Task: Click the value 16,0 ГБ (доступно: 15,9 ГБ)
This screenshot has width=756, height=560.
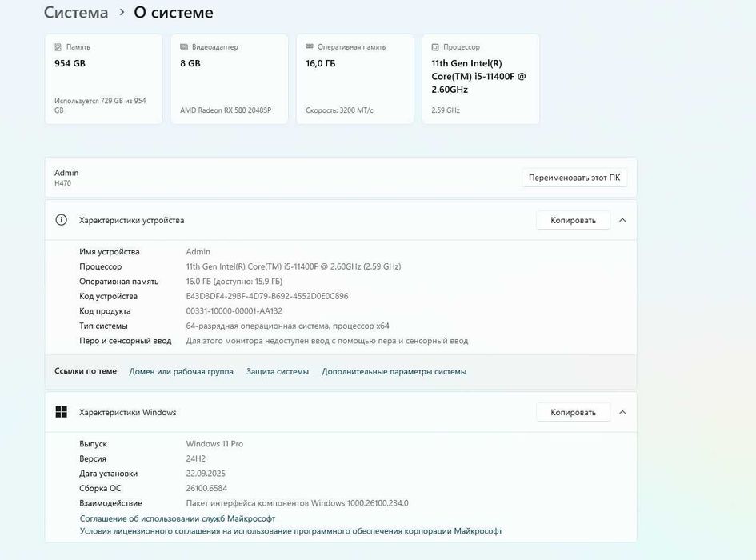Action: (234, 282)
